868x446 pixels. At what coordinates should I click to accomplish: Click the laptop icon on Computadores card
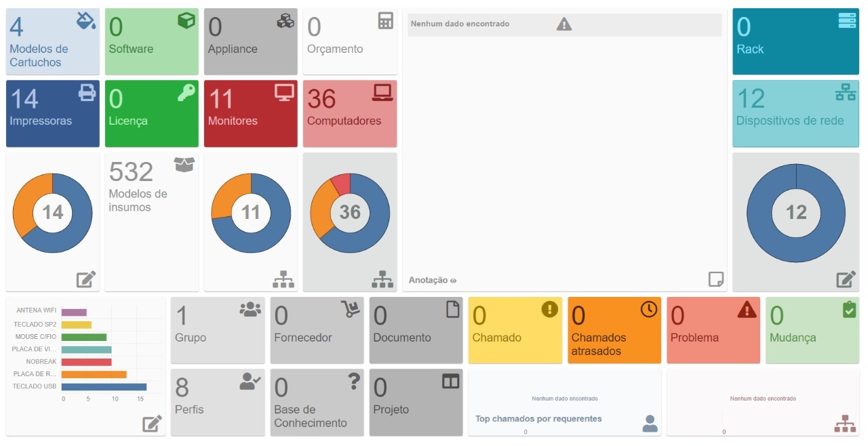click(x=382, y=93)
